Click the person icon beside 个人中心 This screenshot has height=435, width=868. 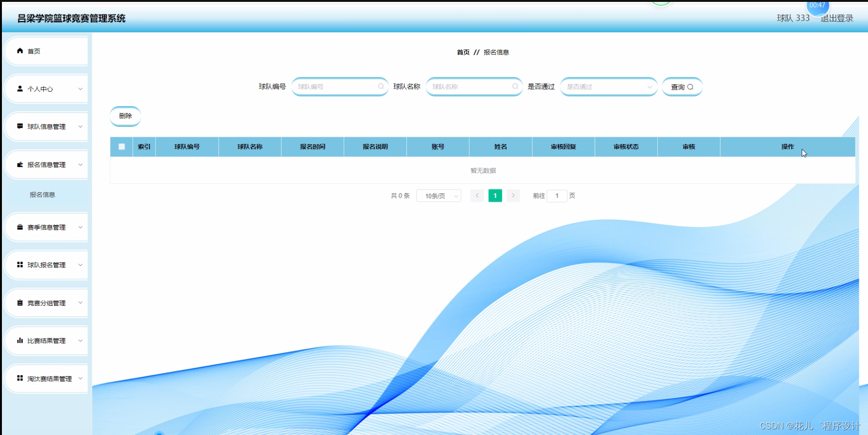(x=19, y=88)
